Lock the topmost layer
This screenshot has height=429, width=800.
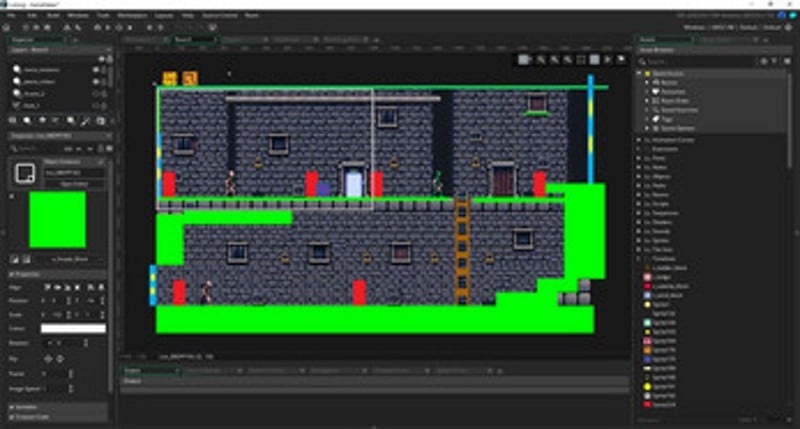(x=104, y=69)
